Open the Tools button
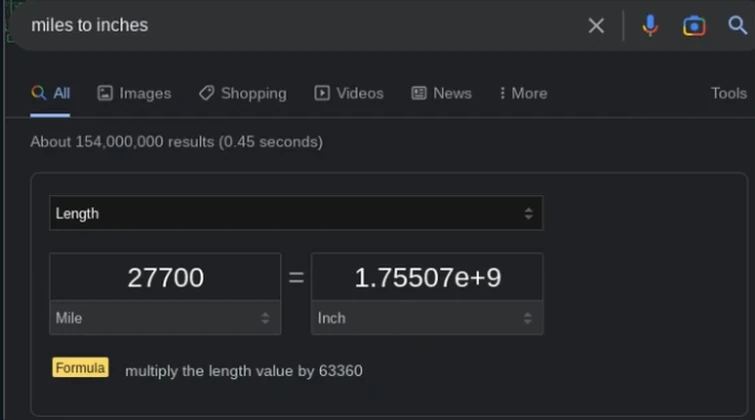The height and width of the screenshot is (420, 755). [x=728, y=93]
